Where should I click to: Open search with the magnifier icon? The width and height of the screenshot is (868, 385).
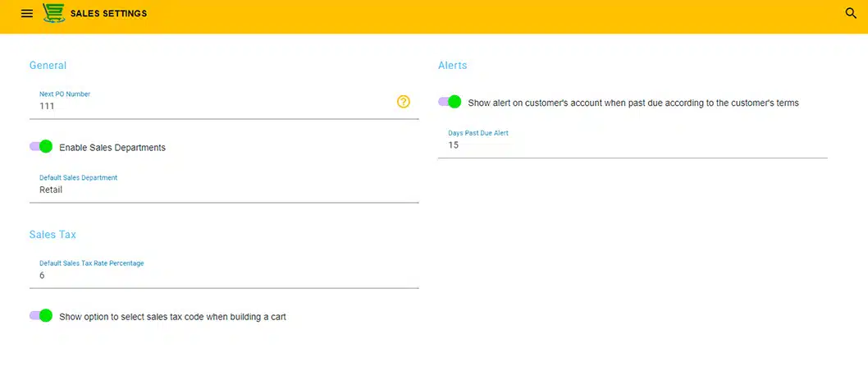tap(851, 13)
